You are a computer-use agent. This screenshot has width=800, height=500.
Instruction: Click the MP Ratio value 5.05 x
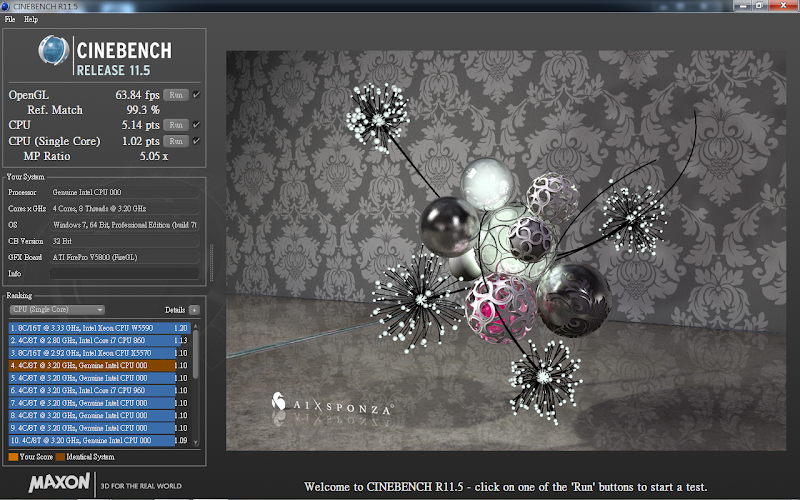(154, 156)
